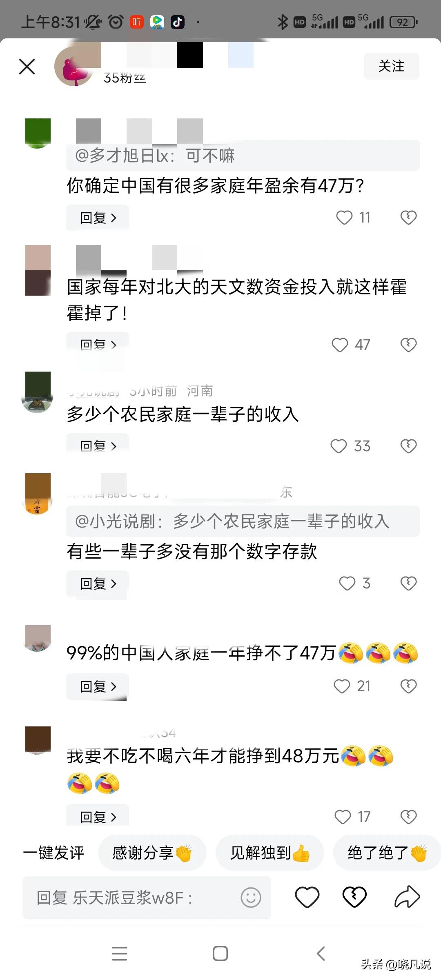Screen dimensions: 441x980
Task: Dislike the comment with 17 likes
Action: tap(408, 817)
